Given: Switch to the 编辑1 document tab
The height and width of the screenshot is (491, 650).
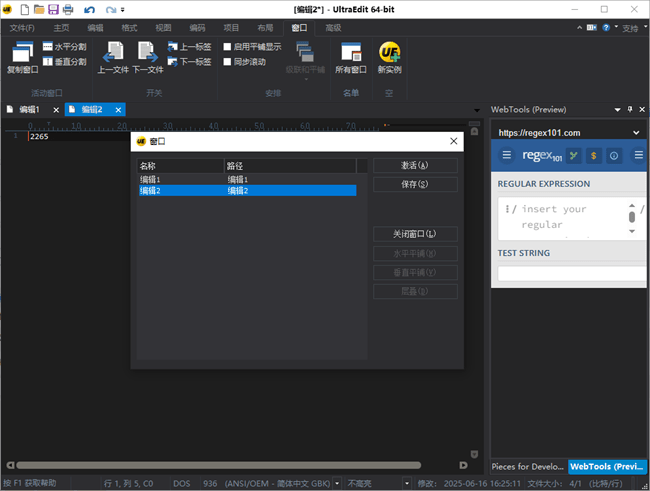Looking at the screenshot, I should coord(29,110).
